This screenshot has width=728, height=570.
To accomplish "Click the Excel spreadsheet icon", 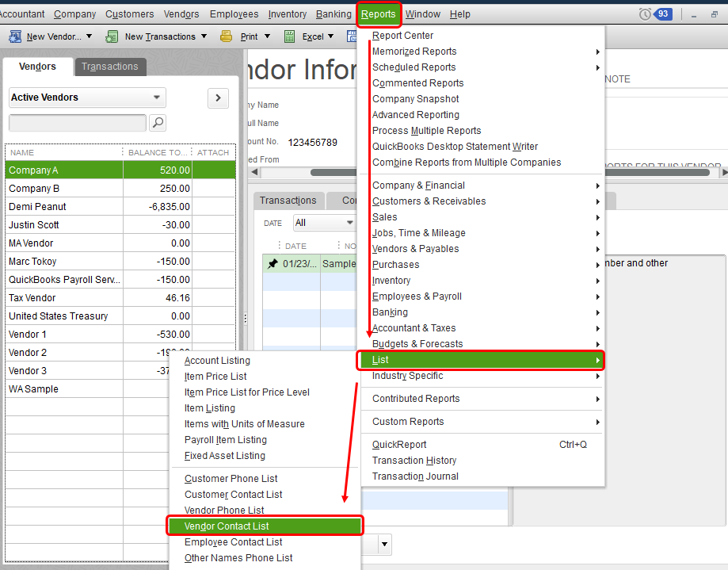I will coord(289,36).
